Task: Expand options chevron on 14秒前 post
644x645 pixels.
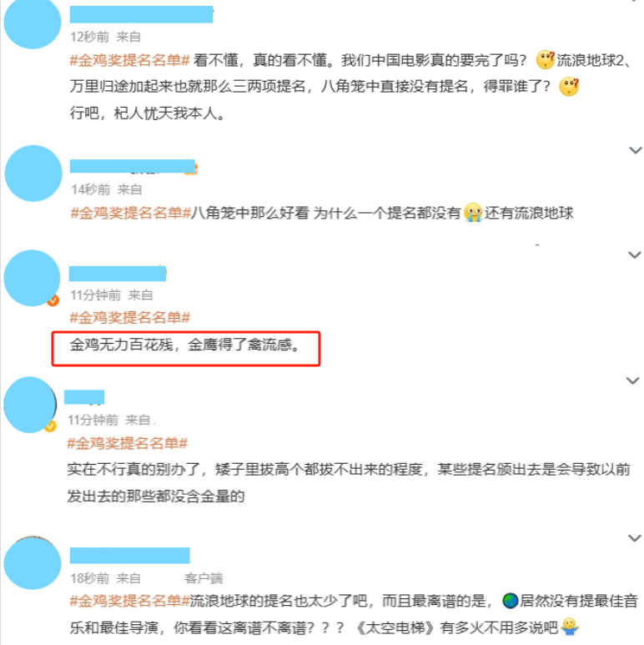Action: tap(636, 150)
